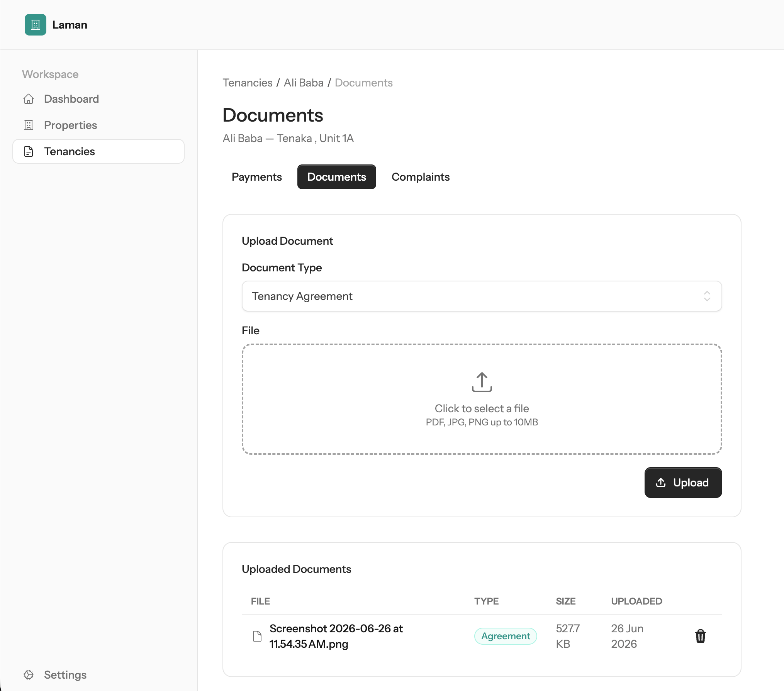Open Settings in the sidebar

pos(98,675)
